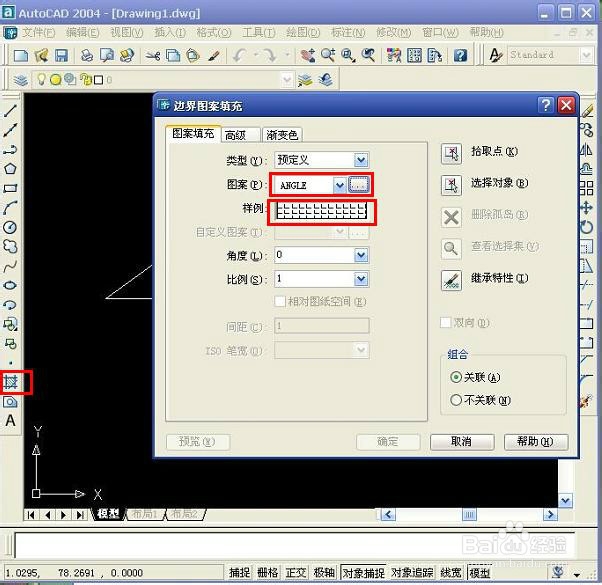Open the 绘图 Draw menu

[303, 33]
